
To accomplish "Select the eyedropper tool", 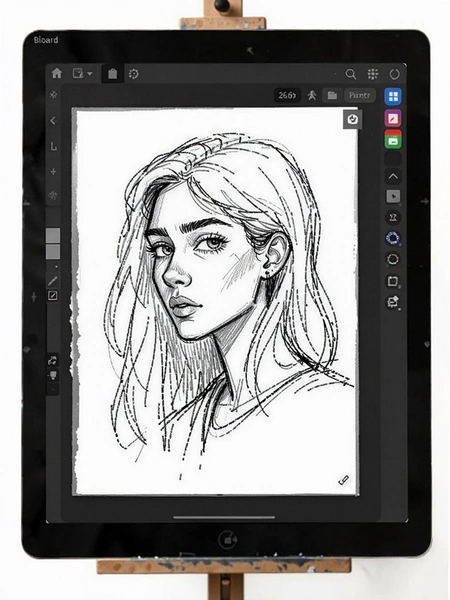I will click(53, 280).
